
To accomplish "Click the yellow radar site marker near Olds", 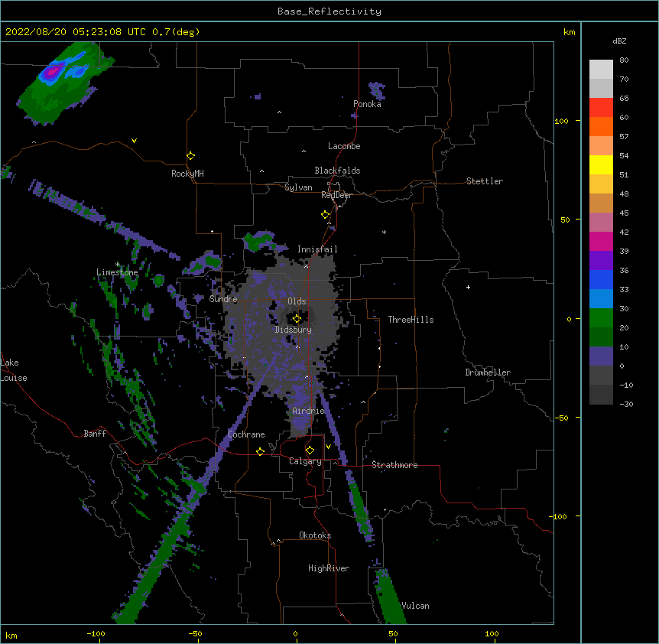I will [297, 319].
